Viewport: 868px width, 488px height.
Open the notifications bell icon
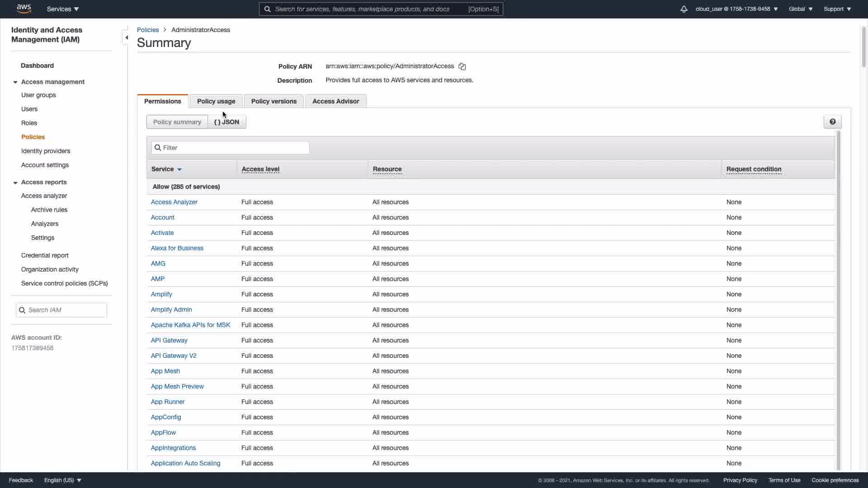point(684,9)
